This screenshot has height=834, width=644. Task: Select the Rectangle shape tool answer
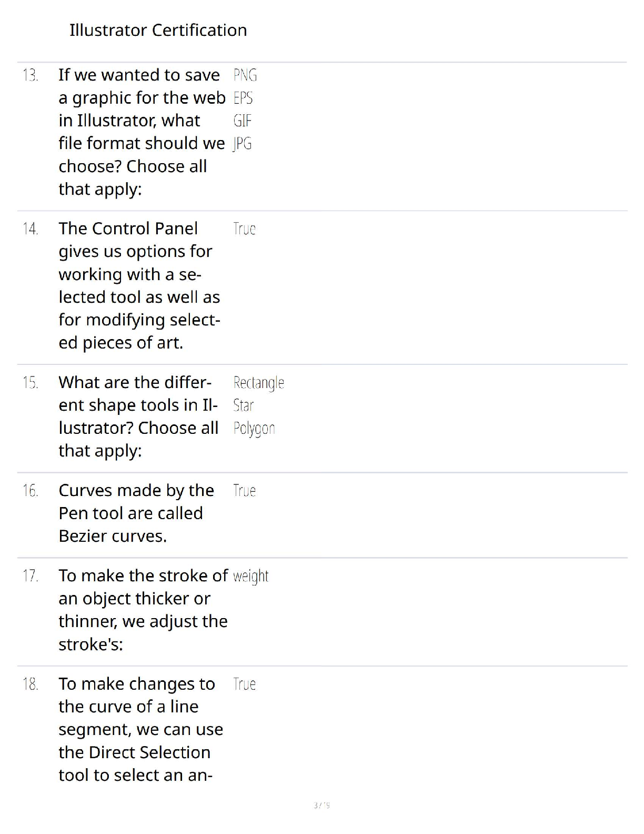[x=258, y=383]
